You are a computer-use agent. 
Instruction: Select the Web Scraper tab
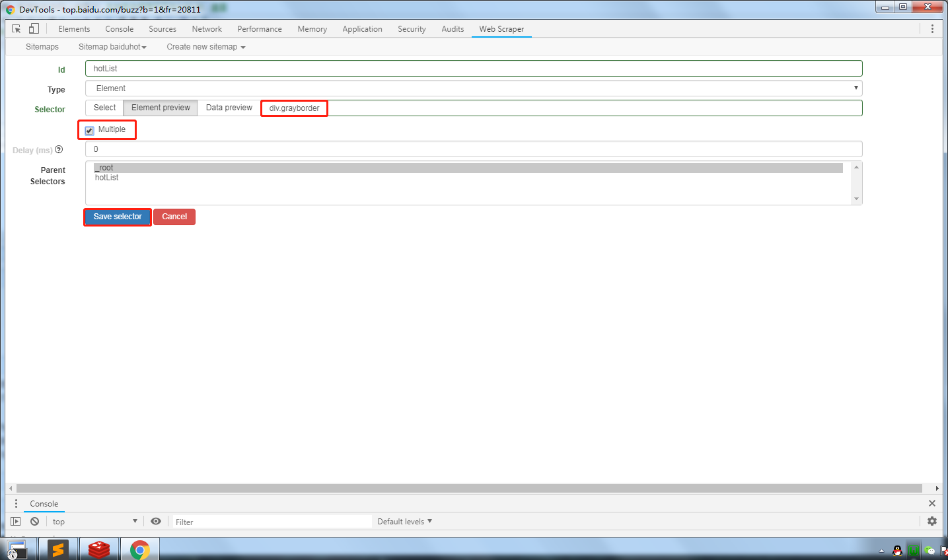[x=501, y=29]
